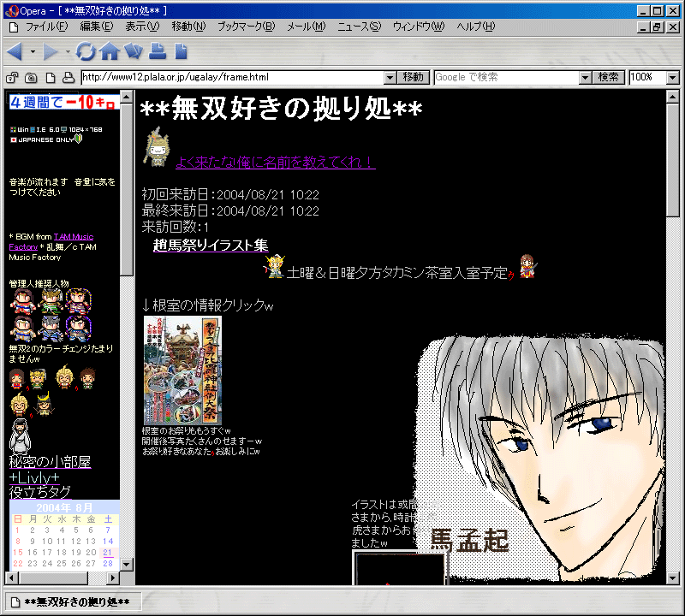Click the main page scroll-down arrow
Image resolution: width=685 pixels, height=616 pixels.
[x=673, y=578]
